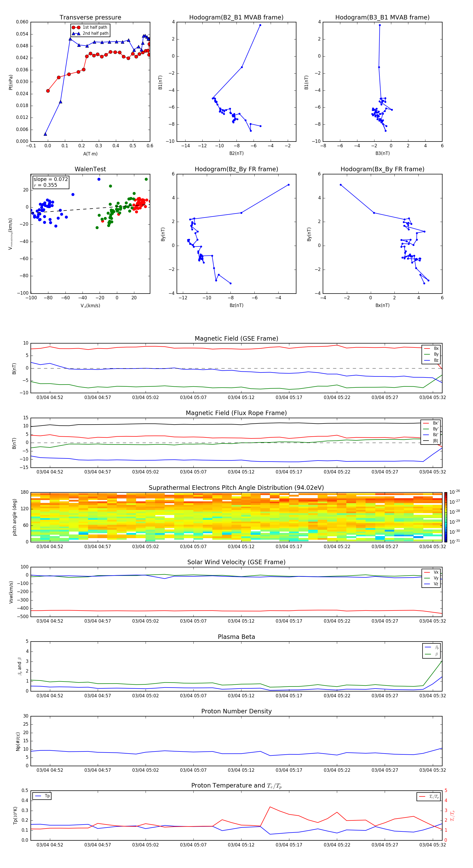
Task: Click the Tp legend box in Proton Temperature plot
Action: 42,796
